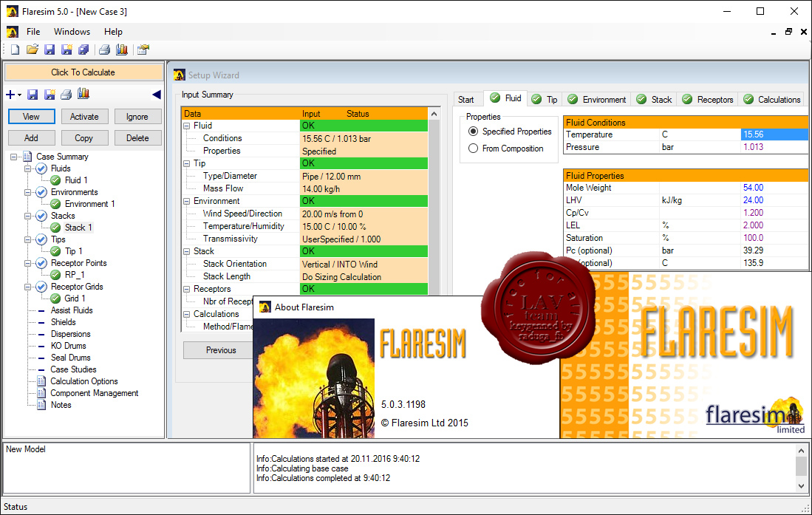Image resolution: width=812 pixels, height=515 pixels.
Task: Click green check icon beside Grid 1
Action: point(55,299)
